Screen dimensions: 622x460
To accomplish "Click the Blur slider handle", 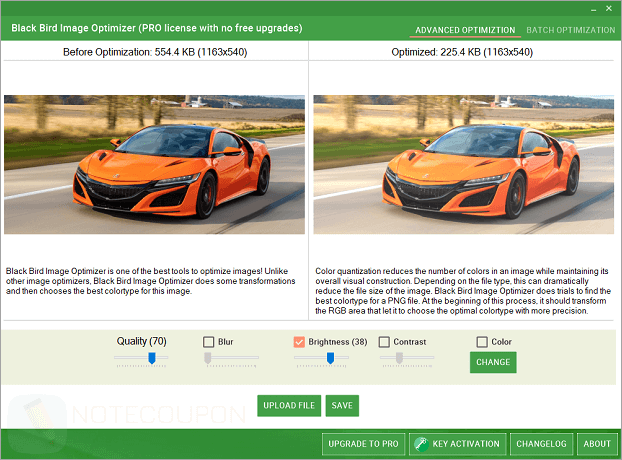I will point(207,358).
